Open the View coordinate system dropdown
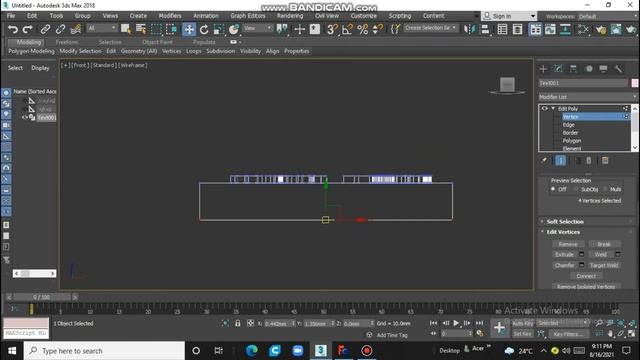This screenshot has height=360, width=640. coord(258,28)
